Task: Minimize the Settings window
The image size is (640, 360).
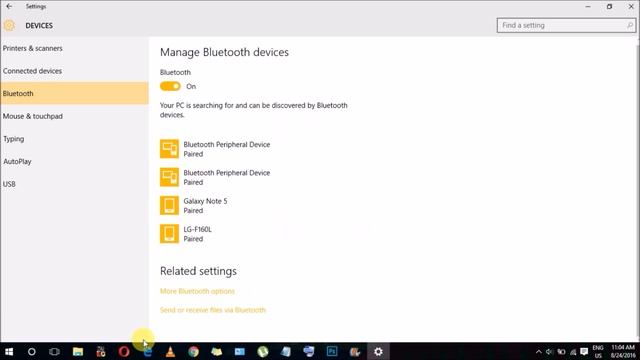Action: [x=588, y=7]
